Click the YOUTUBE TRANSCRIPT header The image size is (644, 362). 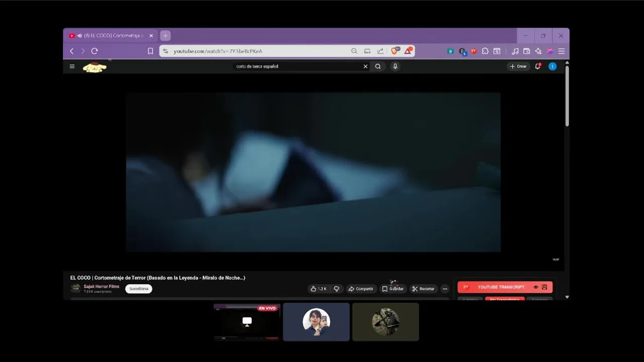[501, 287]
